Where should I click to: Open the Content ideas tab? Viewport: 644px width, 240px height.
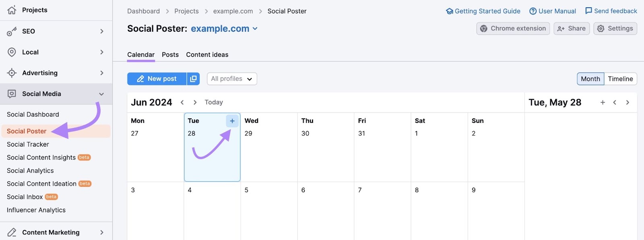[207, 54]
